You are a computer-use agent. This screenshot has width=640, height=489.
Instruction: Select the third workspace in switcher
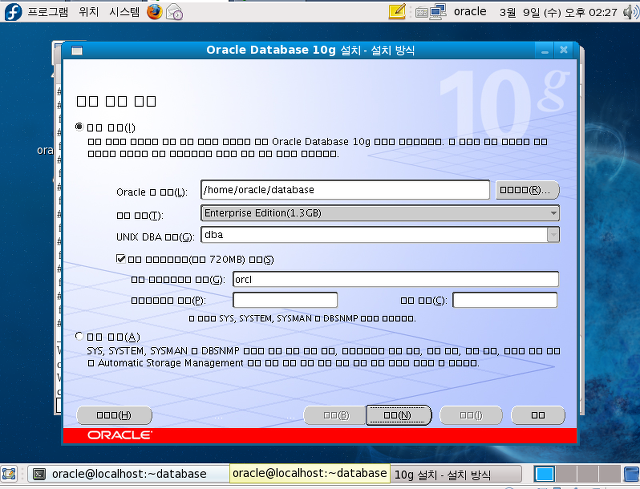[x=588, y=474]
